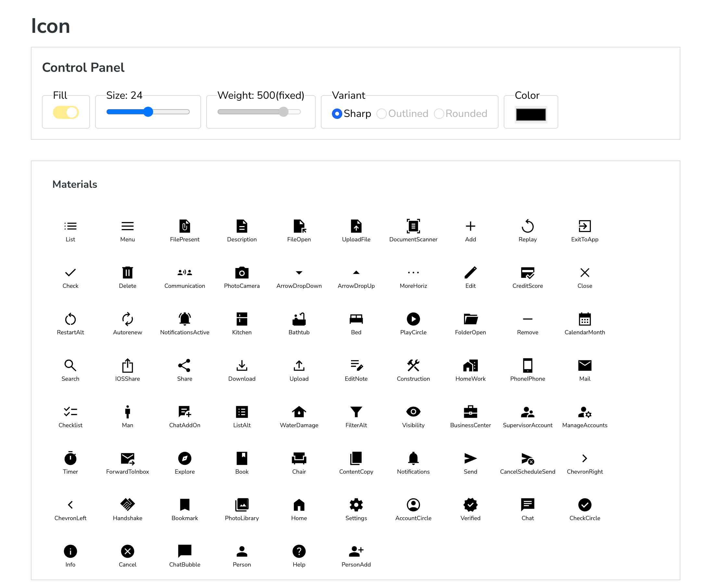
Task: Select the Sharp variant radio button
Action: [337, 114]
